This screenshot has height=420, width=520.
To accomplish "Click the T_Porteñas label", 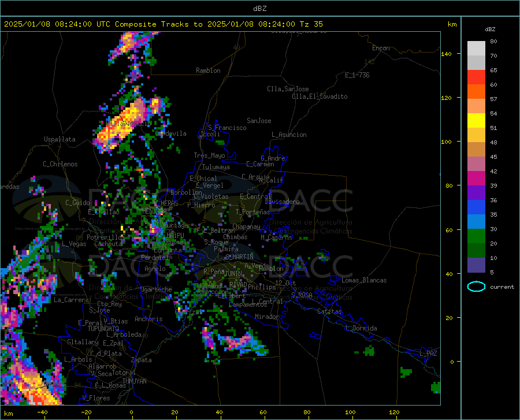I will point(252,212).
